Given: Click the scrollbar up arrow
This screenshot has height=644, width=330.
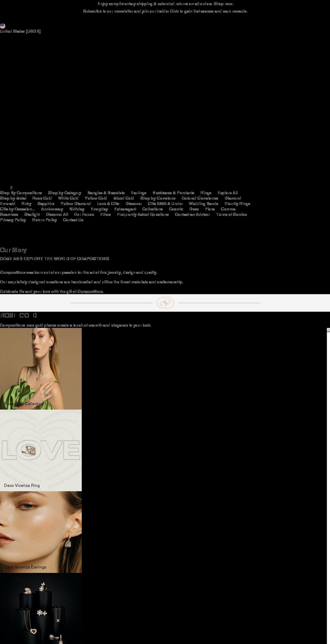Looking at the screenshot, I should tap(328, 330).
